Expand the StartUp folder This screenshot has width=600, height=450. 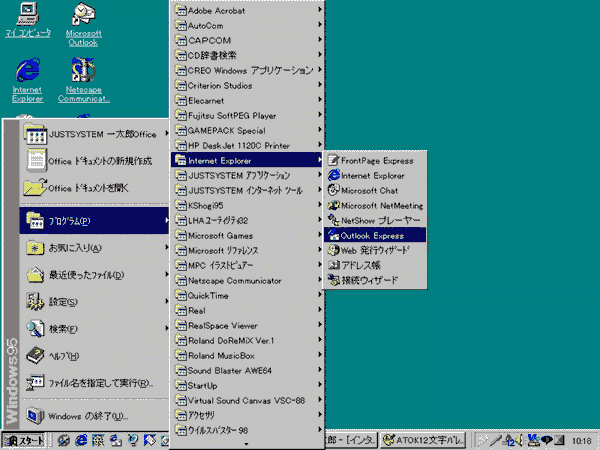point(247,385)
